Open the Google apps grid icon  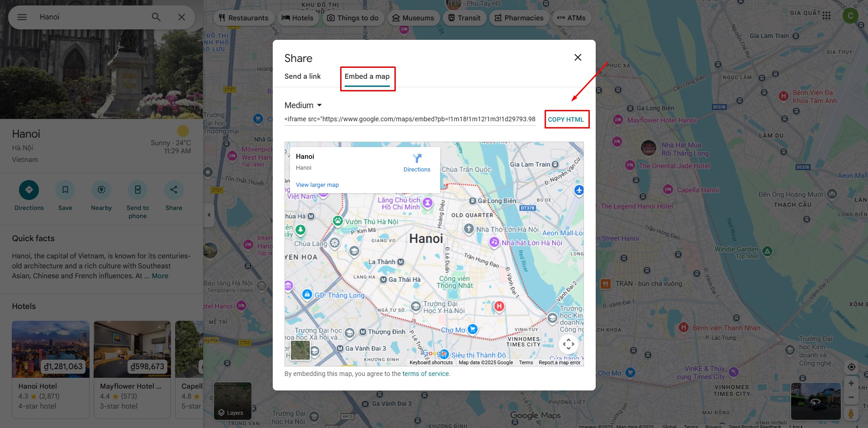826,15
